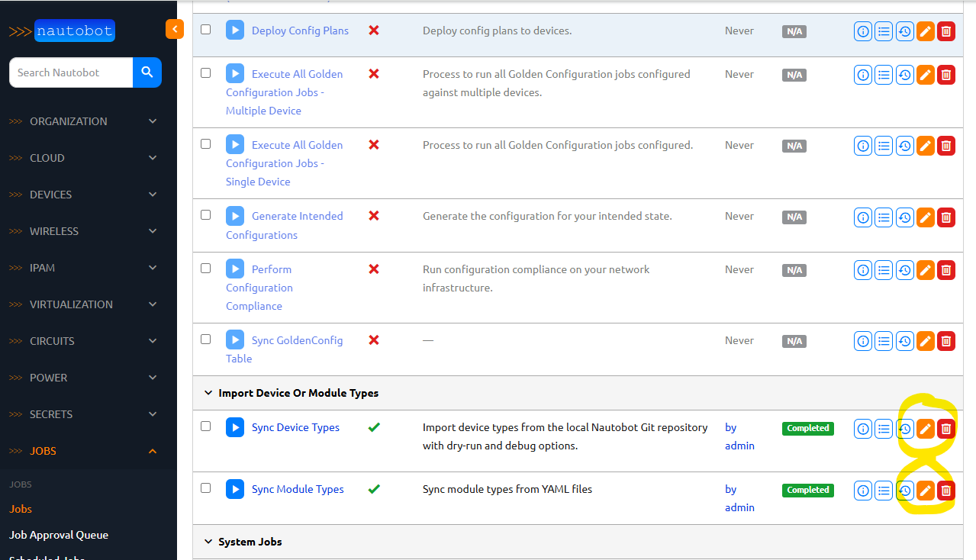Viewport: 976px width, 560px height.
Task: Collapse Import Device Or Module Types group
Action: (x=208, y=393)
